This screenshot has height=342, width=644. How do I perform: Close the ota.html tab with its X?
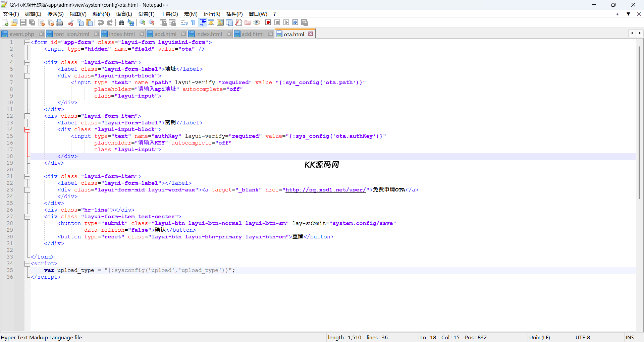pos(311,34)
